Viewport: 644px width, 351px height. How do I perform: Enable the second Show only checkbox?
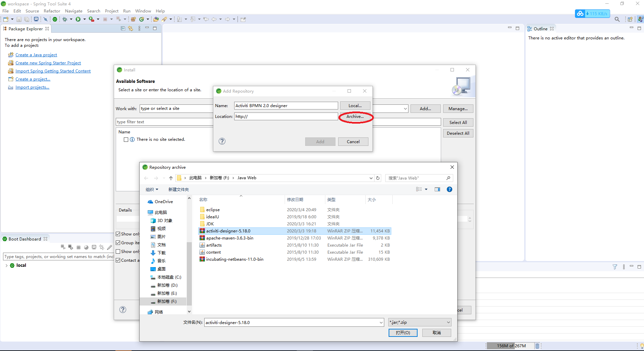click(x=118, y=251)
